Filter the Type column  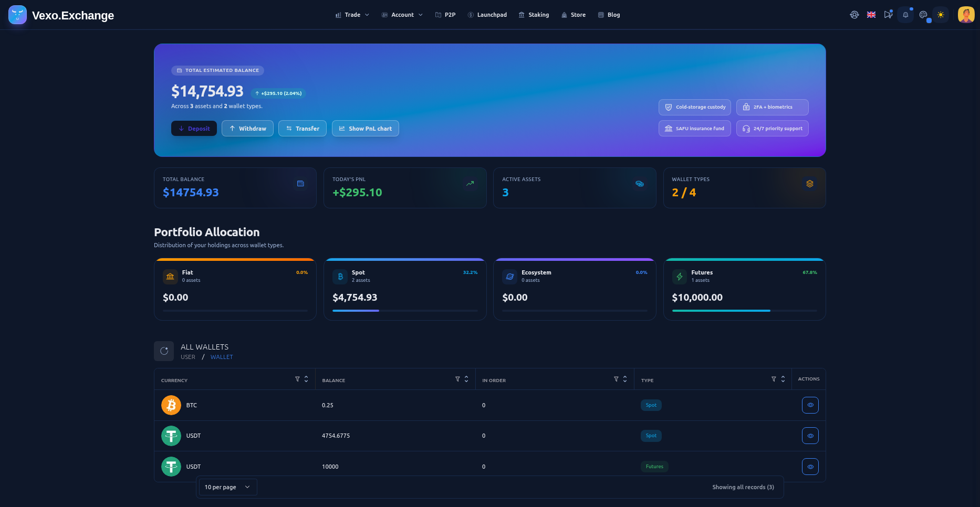click(x=774, y=379)
